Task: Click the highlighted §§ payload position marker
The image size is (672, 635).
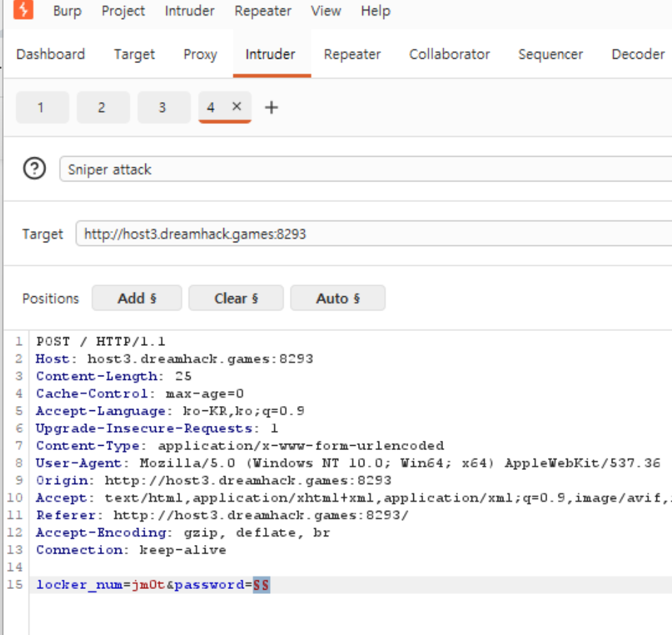Action: coord(262,585)
